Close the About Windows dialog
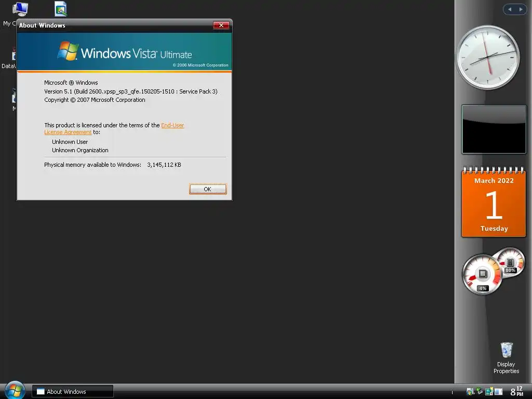Viewport: 532px width, 399px height. point(221,25)
